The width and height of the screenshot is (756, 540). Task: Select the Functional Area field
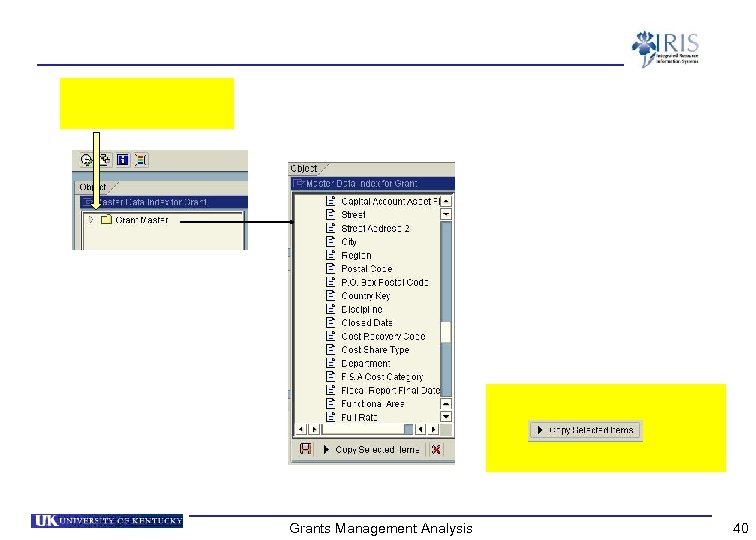point(373,404)
